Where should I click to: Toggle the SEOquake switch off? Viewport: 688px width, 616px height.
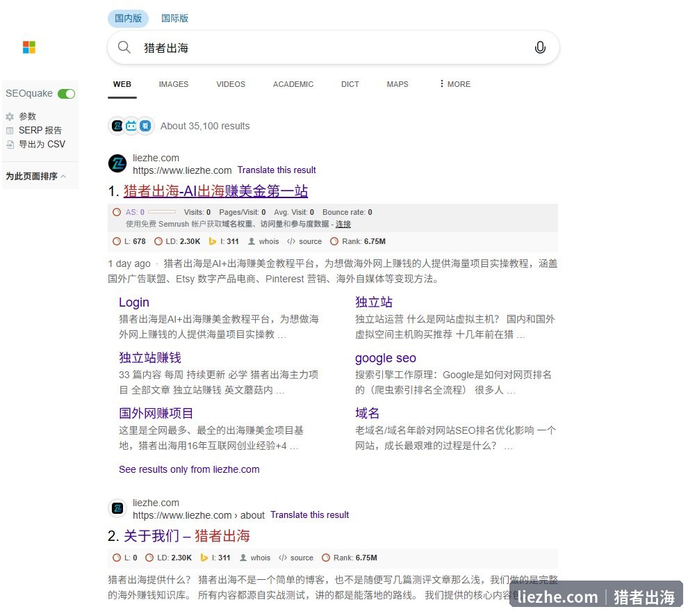pos(67,94)
